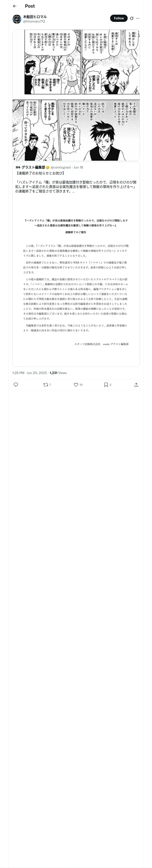Click the 木船田ヒロマル display name
The image size is (152, 868).
pyautogui.click(x=35, y=16)
